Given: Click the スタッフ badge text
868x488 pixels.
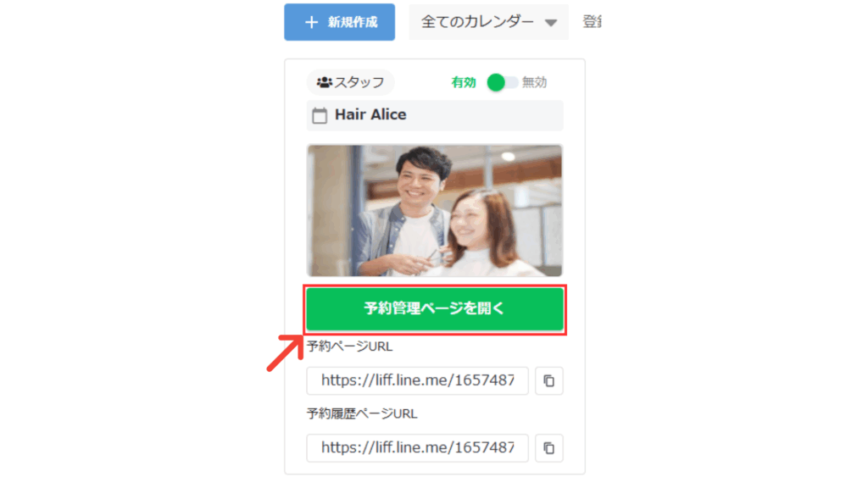Looking at the screenshot, I should pyautogui.click(x=359, y=82).
